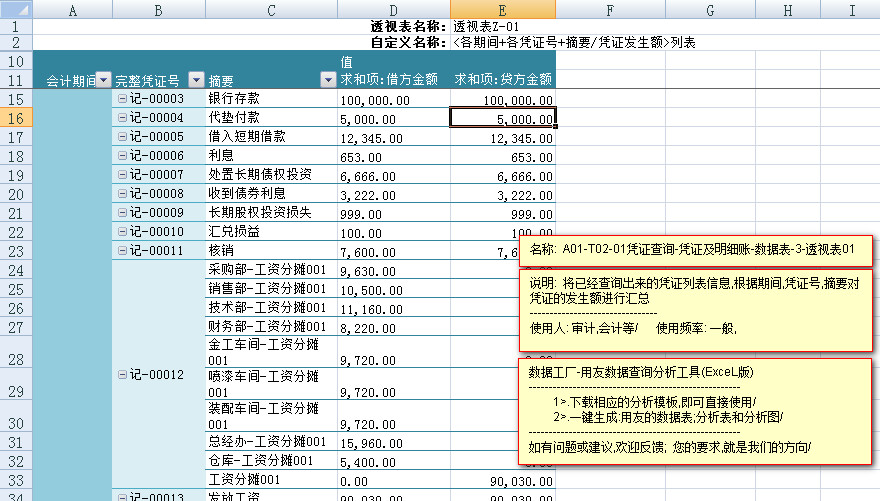Viewport: 880px width, 501px height.
Task: Select the 银行存款 summary cell
Action: click(x=271, y=100)
